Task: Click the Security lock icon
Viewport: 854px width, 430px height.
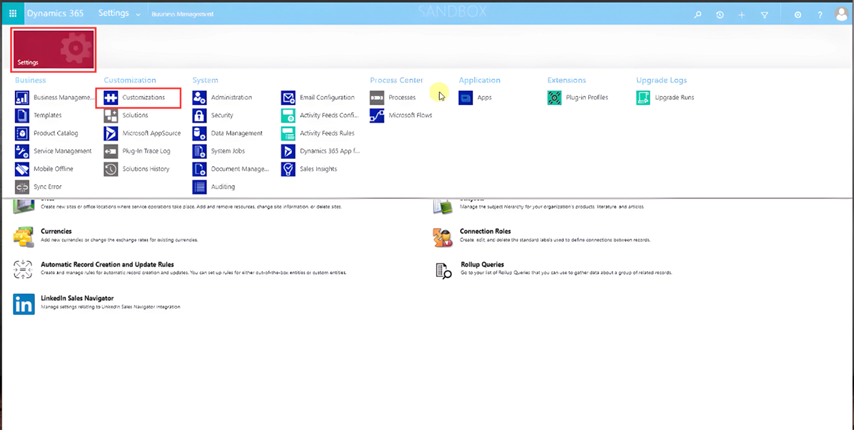Action: [x=199, y=115]
